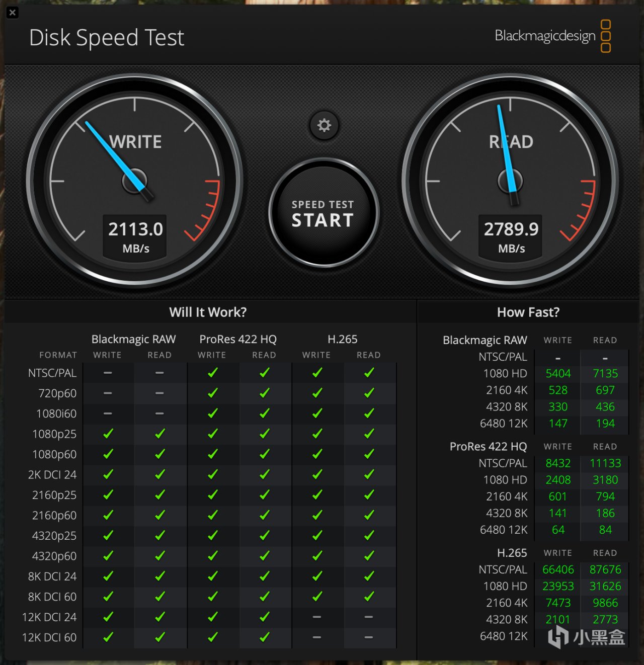
Task: Click the Blackmagic RAW 4320 8K read value 436
Action: pyautogui.click(x=605, y=406)
